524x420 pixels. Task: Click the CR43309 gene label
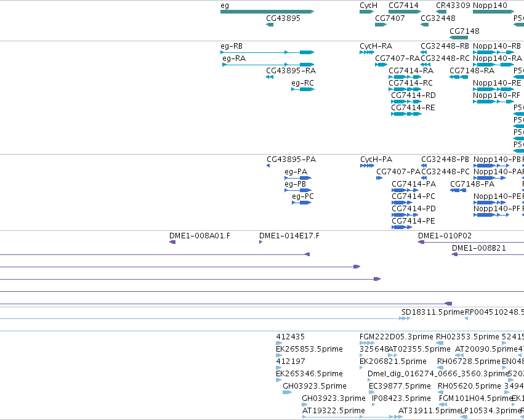(x=453, y=6)
